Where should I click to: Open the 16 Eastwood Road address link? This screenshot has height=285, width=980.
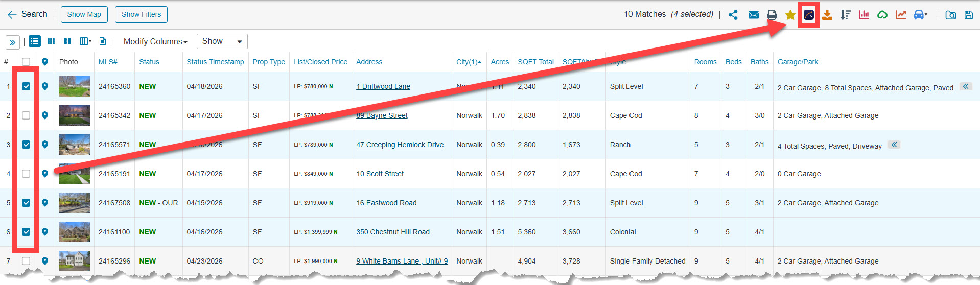tap(386, 203)
